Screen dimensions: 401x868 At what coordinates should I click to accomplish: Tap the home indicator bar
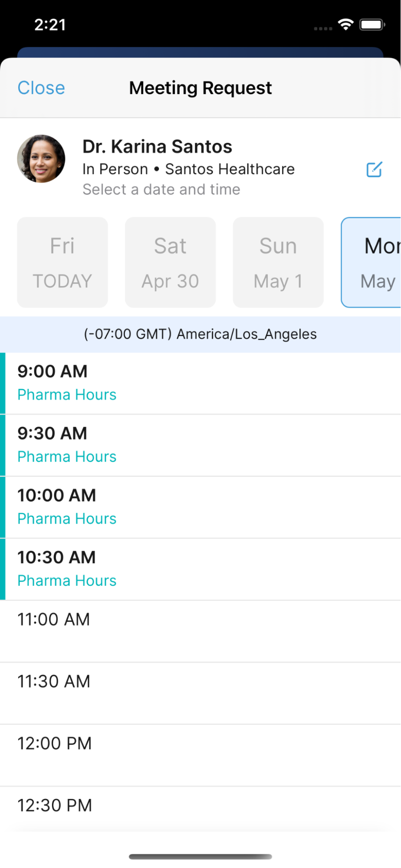tap(200, 857)
